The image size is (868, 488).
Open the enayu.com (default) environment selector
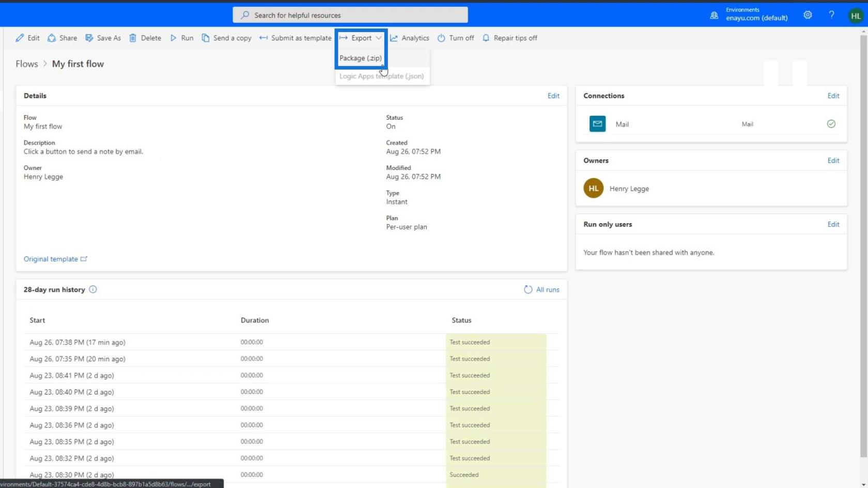pyautogui.click(x=756, y=18)
